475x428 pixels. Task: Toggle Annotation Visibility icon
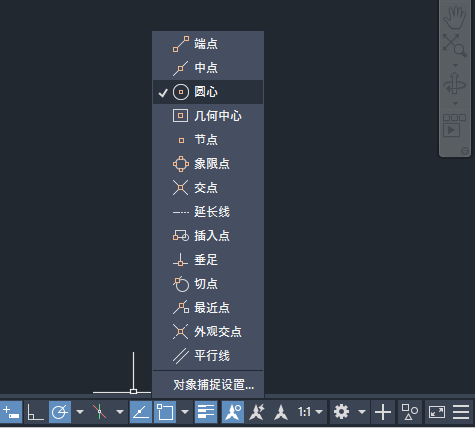(x=233, y=412)
